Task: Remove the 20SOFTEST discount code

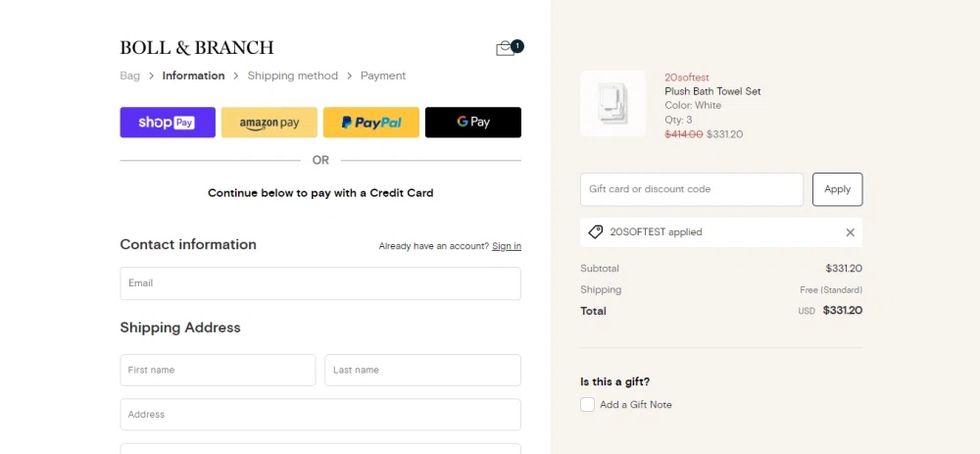Action: (x=850, y=232)
